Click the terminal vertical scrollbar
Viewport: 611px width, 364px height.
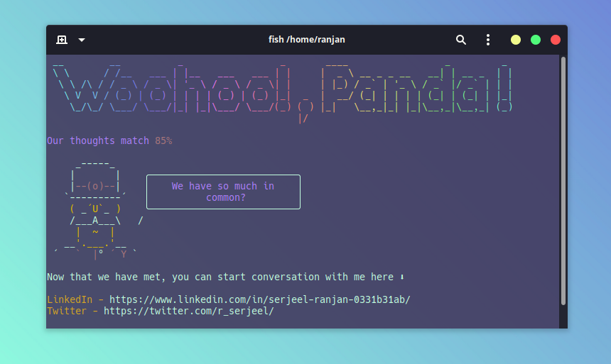tap(563, 181)
